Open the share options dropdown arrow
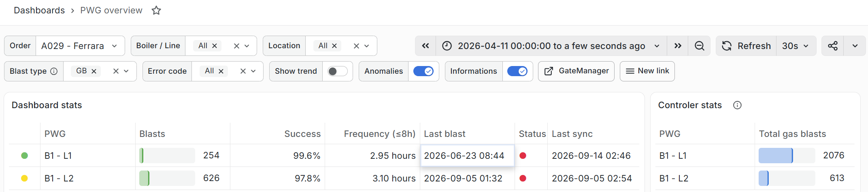The image size is (868, 192). point(855,46)
